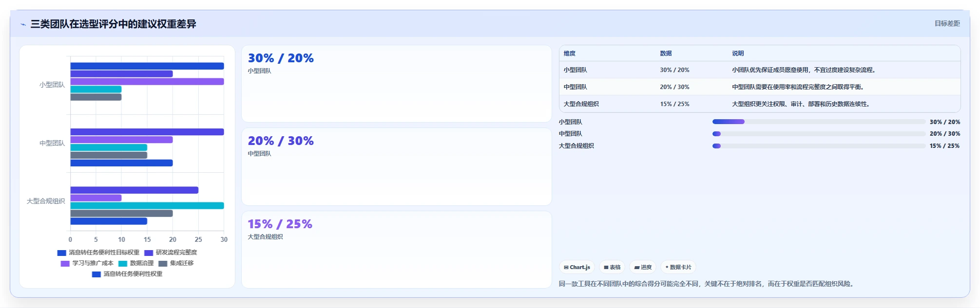Click the 大型合规组织 progress bar showing 15% / 25%
The height and width of the screenshot is (308, 980).
click(819, 146)
